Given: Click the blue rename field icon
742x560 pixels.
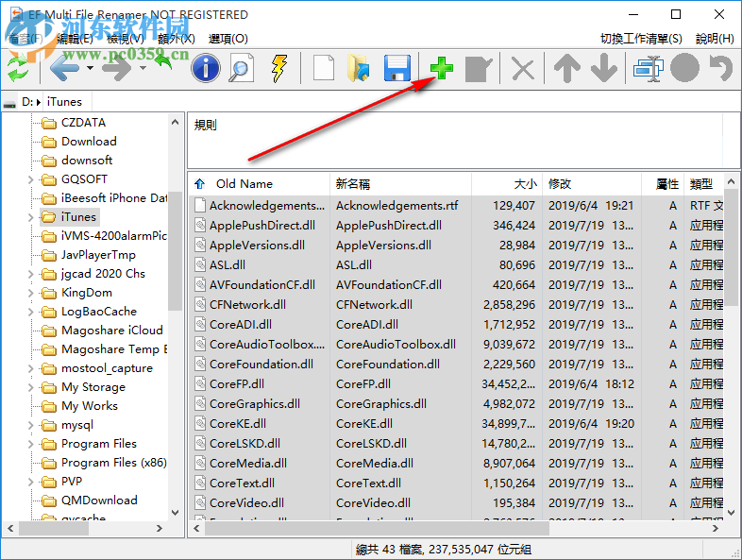Looking at the screenshot, I should pos(648,69).
